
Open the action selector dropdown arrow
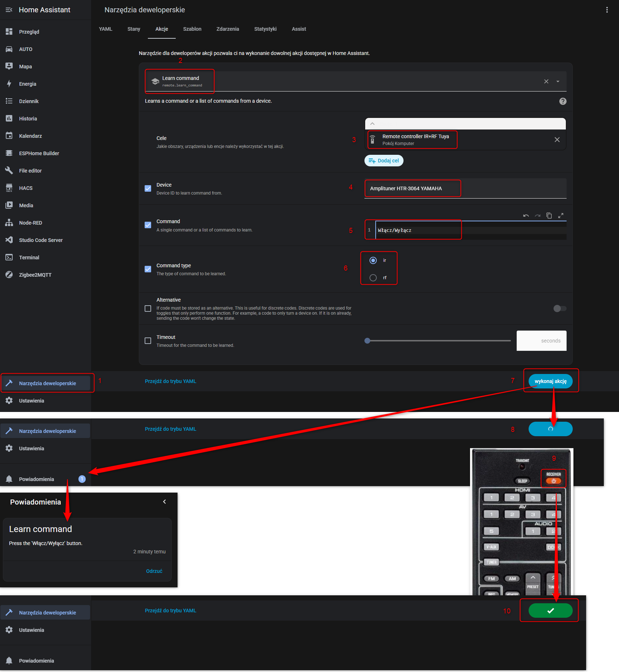pos(558,81)
